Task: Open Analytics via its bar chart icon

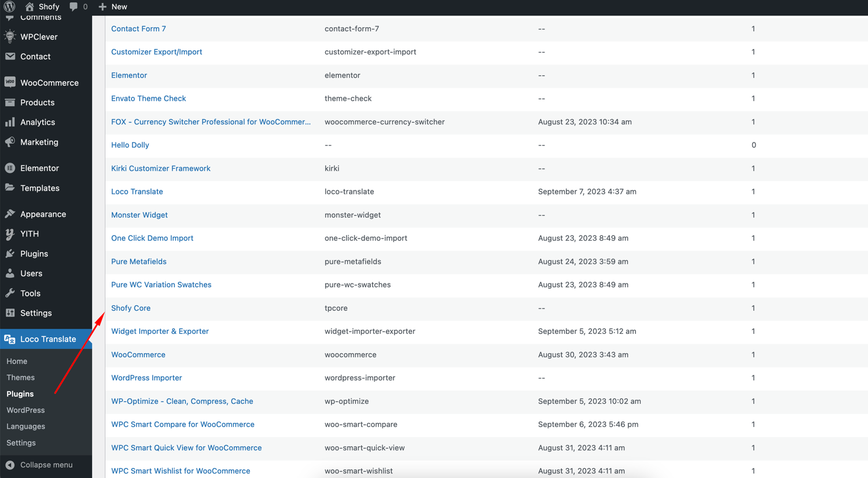Action: click(10, 122)
